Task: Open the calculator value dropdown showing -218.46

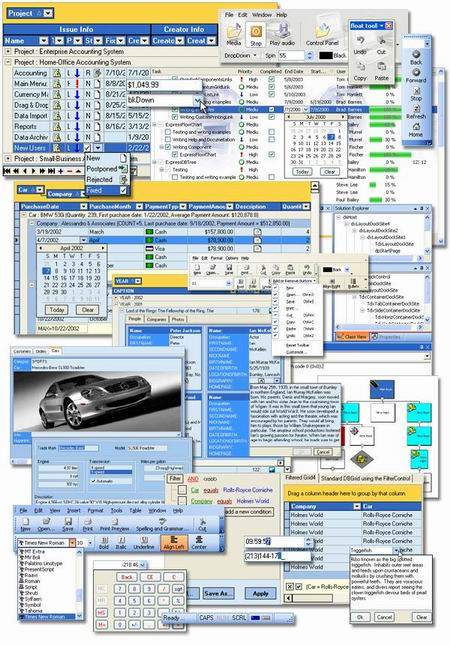Action: pos(143,565)
